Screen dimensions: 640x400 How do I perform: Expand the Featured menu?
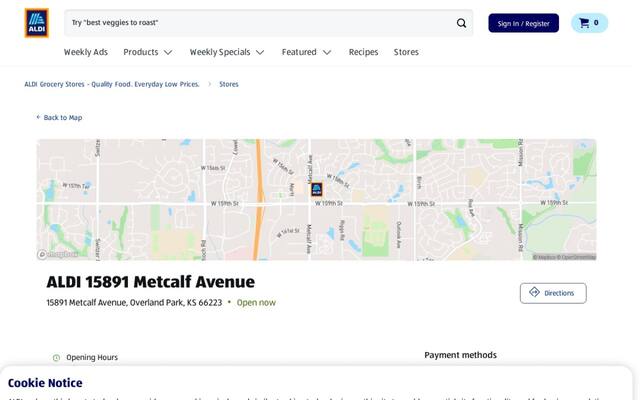tap(306, 52)
